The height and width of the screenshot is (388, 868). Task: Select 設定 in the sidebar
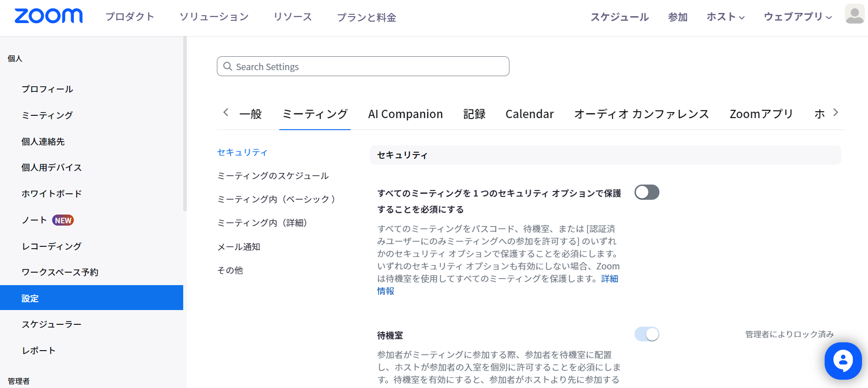(91, 298)
